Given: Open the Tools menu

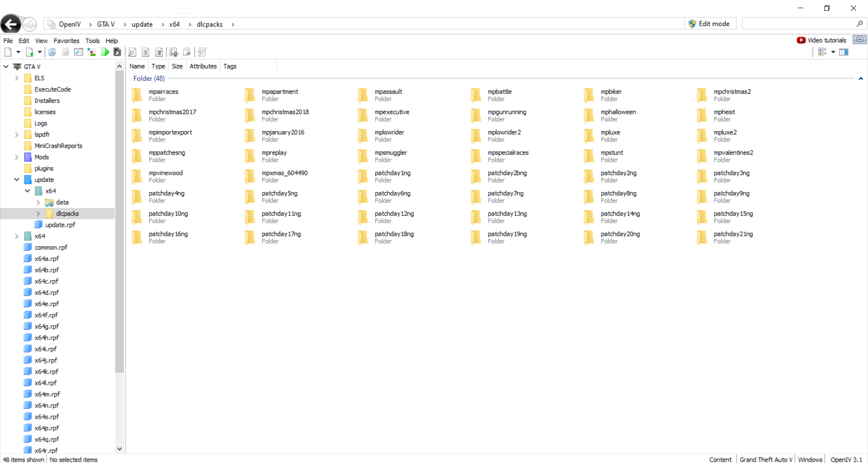Looking at the screenshot, I should point(93,41).
